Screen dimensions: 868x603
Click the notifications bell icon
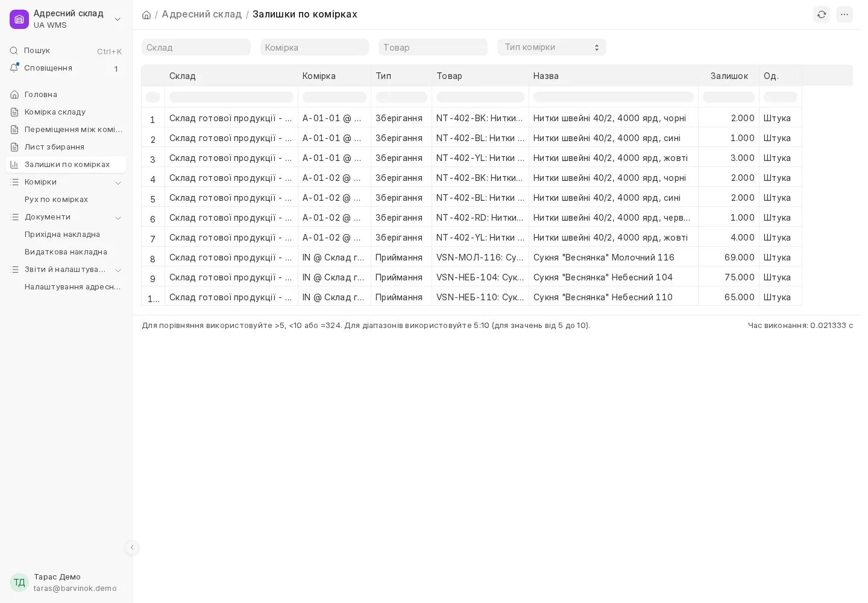14,68
